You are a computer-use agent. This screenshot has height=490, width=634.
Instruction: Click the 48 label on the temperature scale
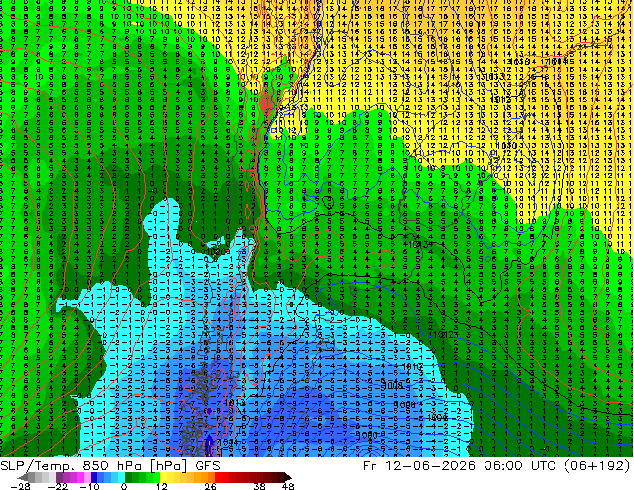(x=288, y=486)
